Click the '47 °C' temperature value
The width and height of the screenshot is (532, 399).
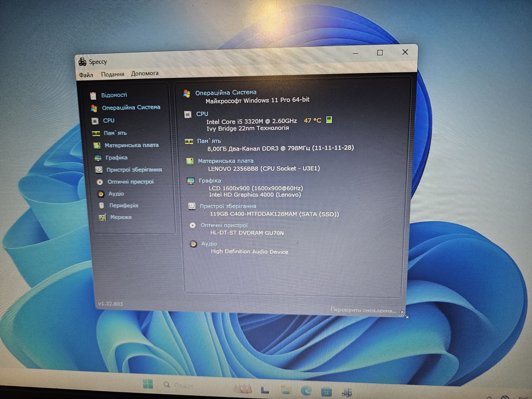(x=313, y=120)
